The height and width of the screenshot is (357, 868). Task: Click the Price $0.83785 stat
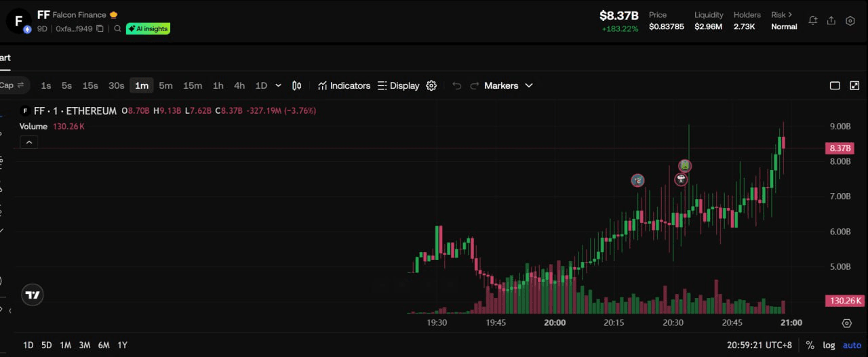(667, 21)
